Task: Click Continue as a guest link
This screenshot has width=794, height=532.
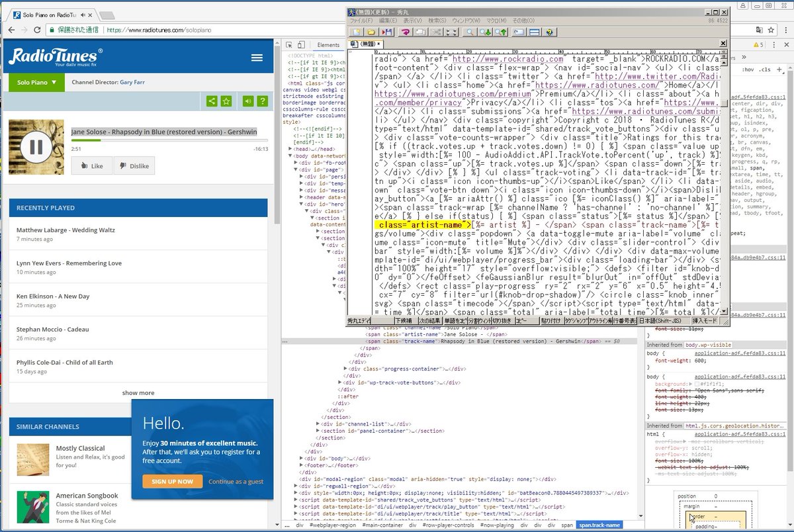Action: pyautogui.click(x=236, y=482)
